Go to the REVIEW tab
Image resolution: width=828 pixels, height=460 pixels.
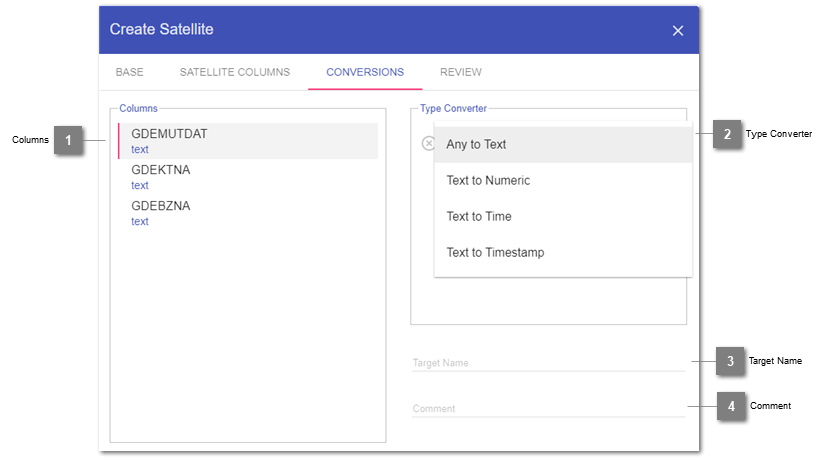[461, 72]
